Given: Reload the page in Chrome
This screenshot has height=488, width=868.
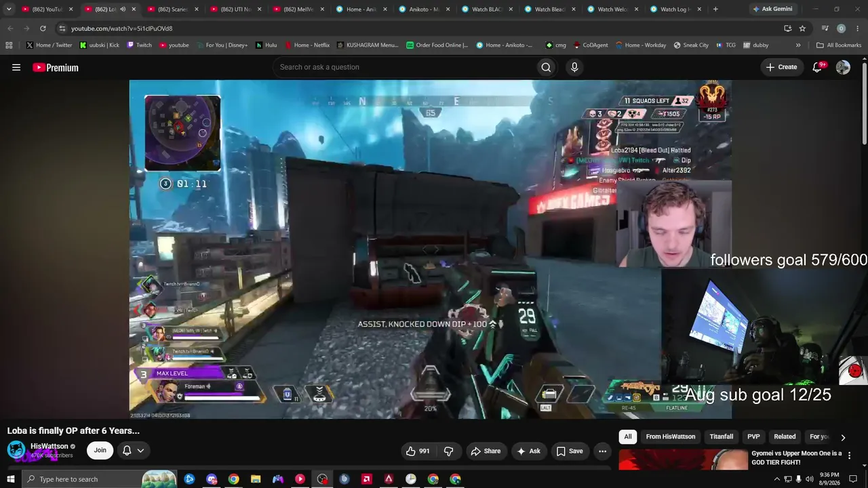Looking at the screenshot, I should [43, 28].
